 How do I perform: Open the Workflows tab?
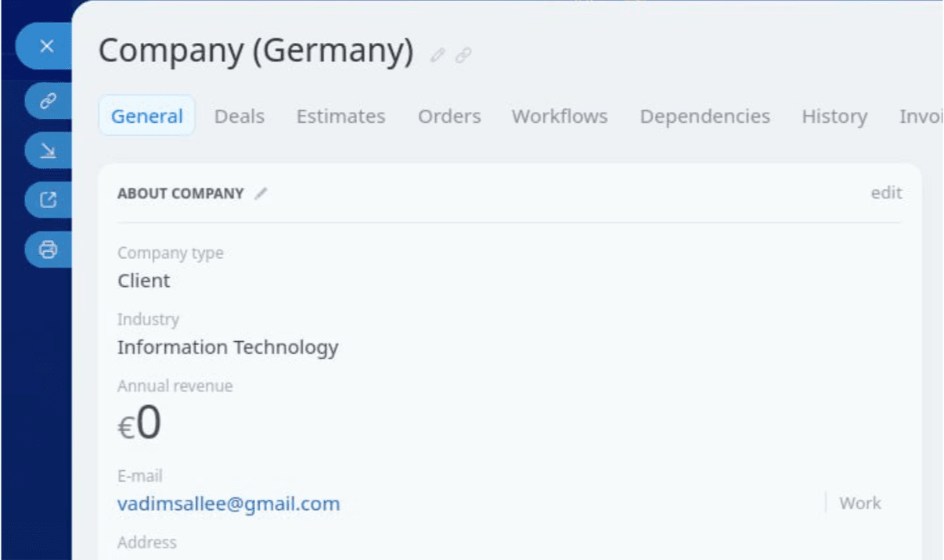click(x=559, y=116)
